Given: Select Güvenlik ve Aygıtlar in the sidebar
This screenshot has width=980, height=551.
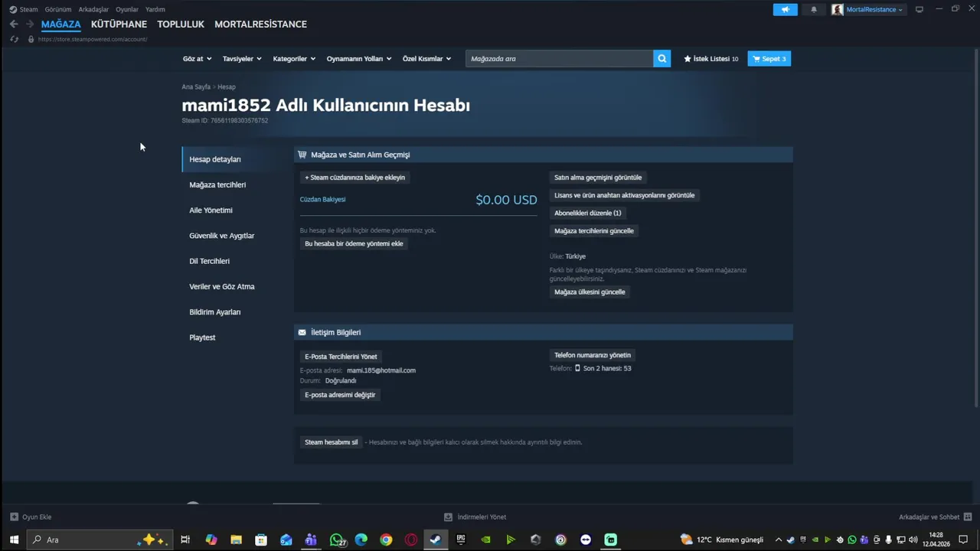Looking at the screenshot, I should pyautogui.click(x=221, y=236).
